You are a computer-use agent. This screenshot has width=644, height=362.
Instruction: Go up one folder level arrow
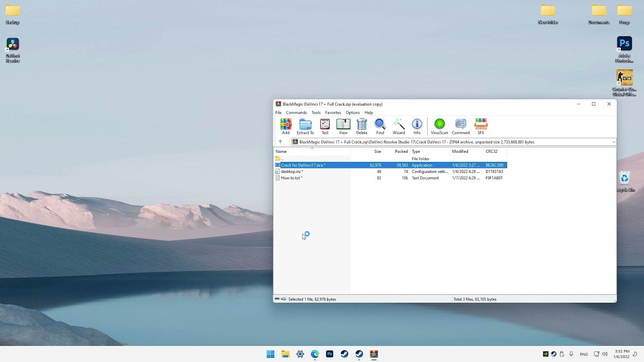click(x=280, y=142)
